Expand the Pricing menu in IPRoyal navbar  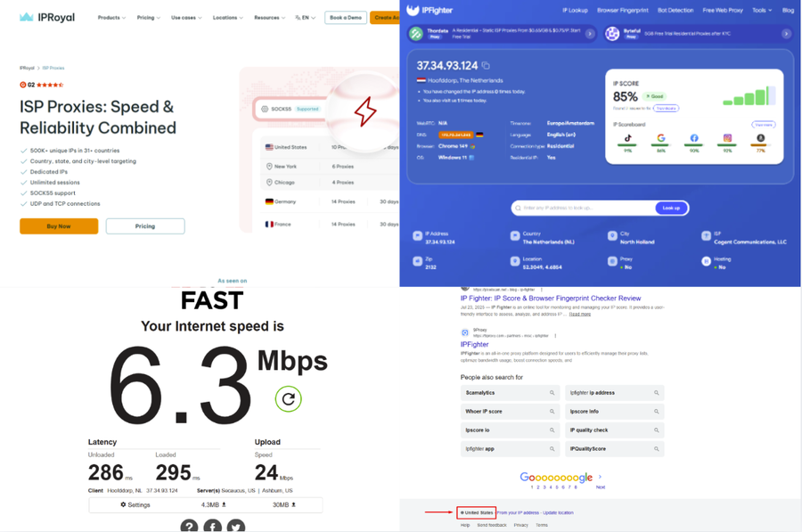[x=148, y=18]
